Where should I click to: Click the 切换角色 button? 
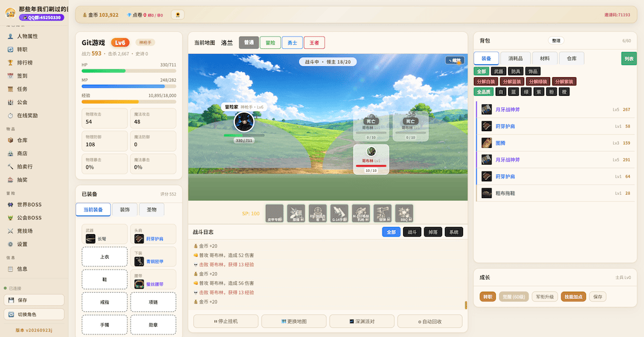[34, 314]
